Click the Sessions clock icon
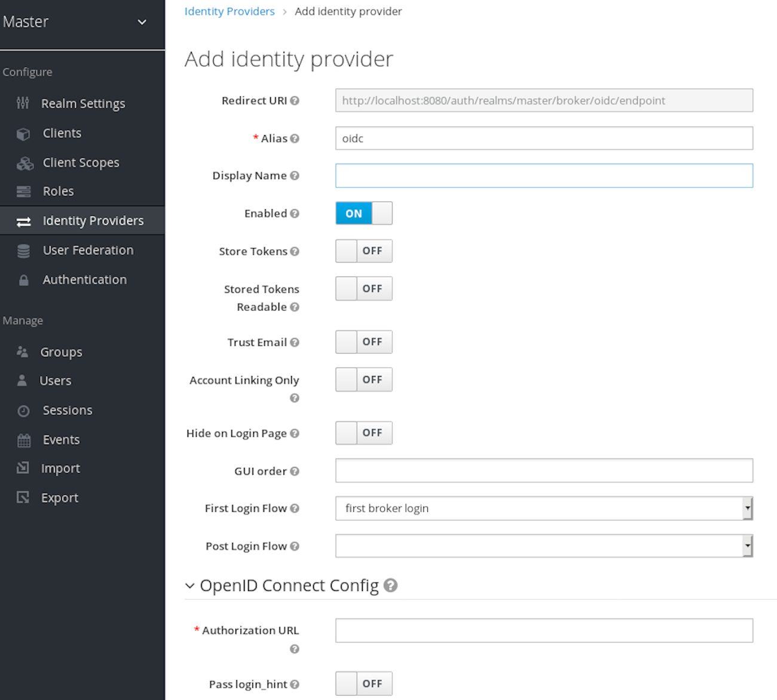The width and height of the screenshot is (777, 700). pos(23,411)
